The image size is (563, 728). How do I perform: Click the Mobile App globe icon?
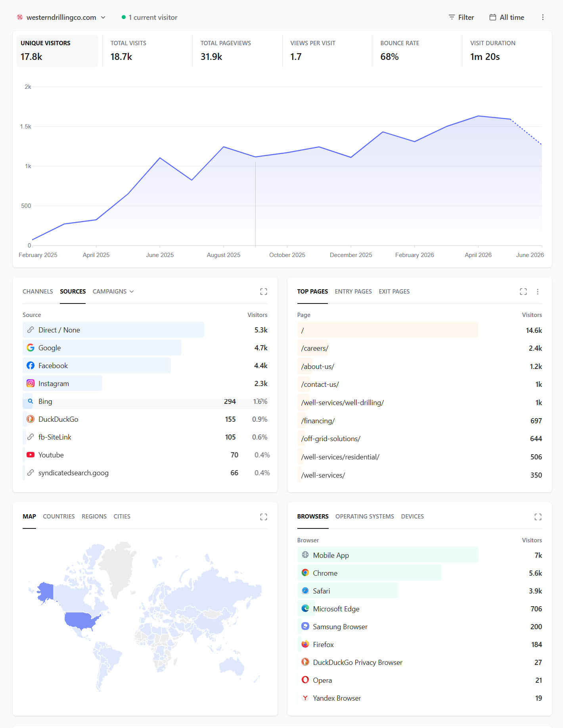point(305,555)
